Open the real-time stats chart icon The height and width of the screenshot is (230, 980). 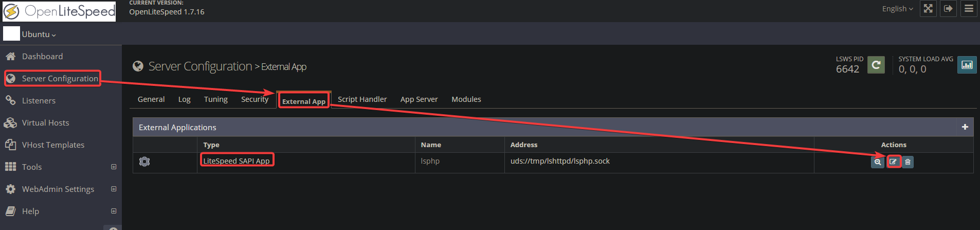[967, 65]
